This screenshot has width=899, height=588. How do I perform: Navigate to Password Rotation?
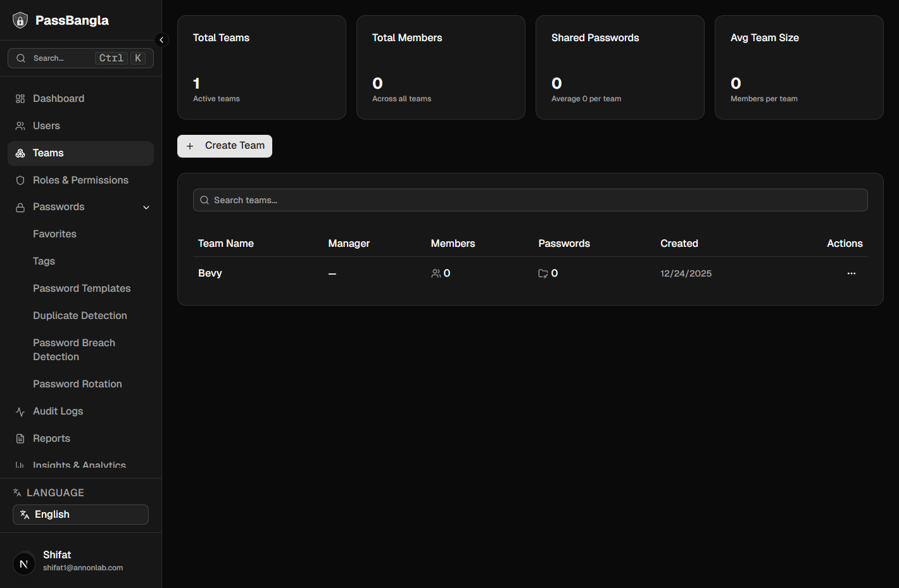tap(77, 384)
